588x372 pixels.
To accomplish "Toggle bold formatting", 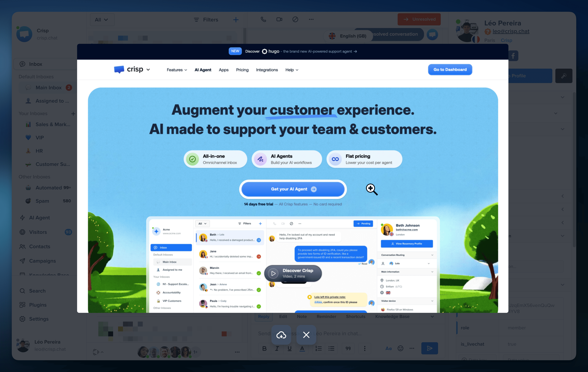I will tap(264, 348).
